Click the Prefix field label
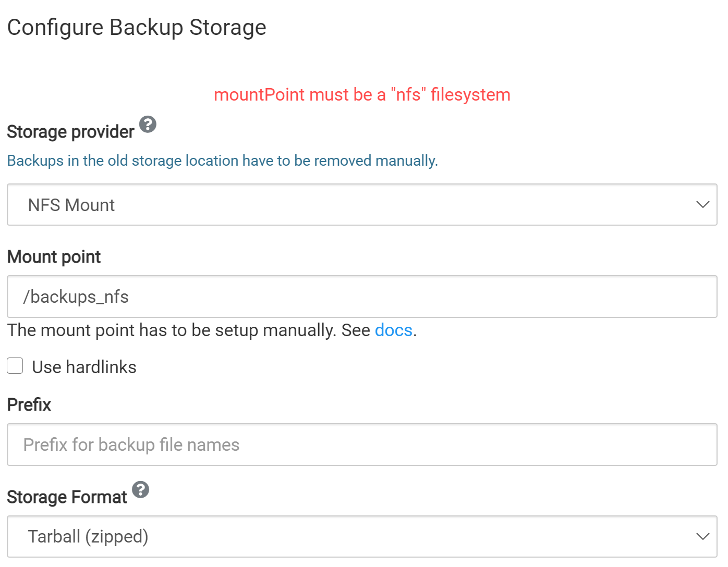The height and width of the screenshot is (567, 728). point(29,404)
